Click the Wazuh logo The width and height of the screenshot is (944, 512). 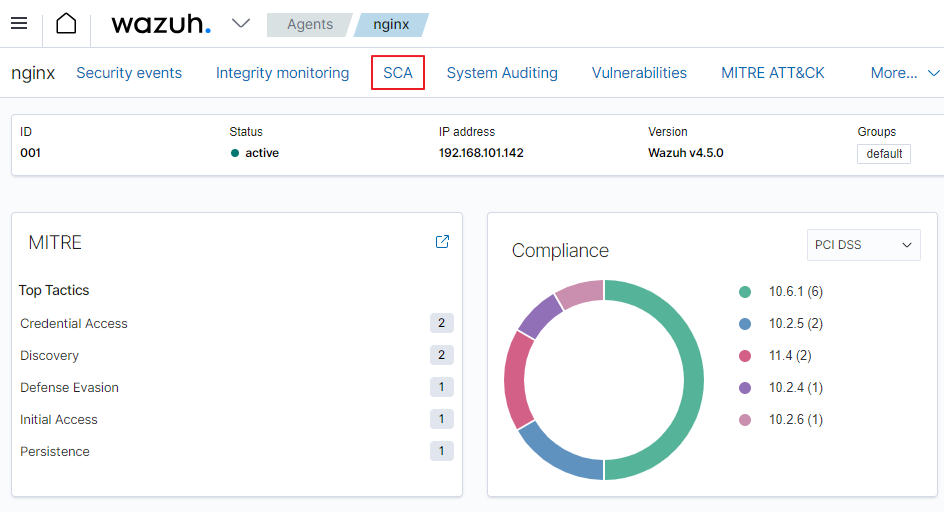161,24
